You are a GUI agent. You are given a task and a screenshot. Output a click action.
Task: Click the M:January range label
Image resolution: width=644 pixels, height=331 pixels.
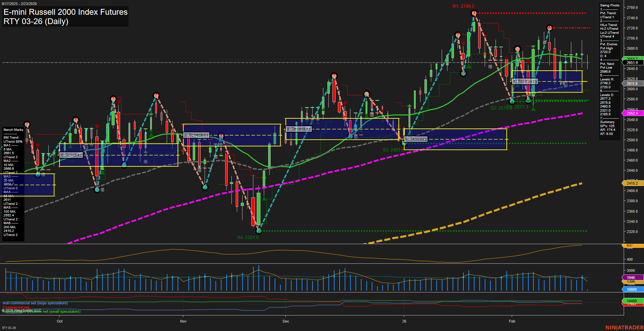coord(416,139)
